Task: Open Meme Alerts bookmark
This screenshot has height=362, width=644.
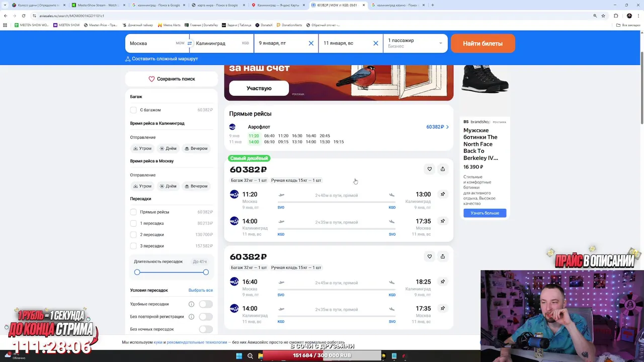Action: click(x=169, y=25)
